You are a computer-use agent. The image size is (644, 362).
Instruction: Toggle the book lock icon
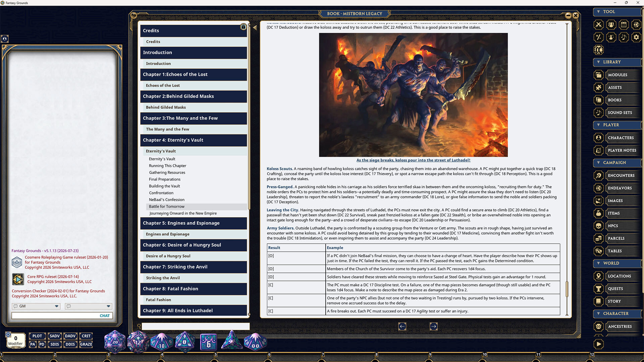pos(243,27)
